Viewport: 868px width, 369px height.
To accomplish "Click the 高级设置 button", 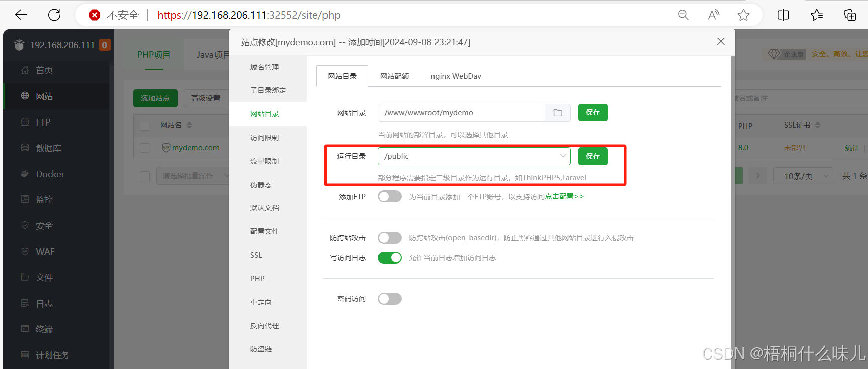I will click(205, 98).
